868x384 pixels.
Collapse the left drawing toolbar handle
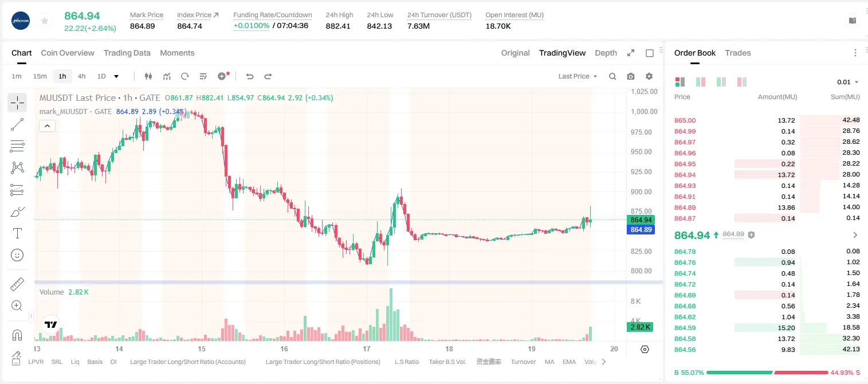click(x=32, y=316)
